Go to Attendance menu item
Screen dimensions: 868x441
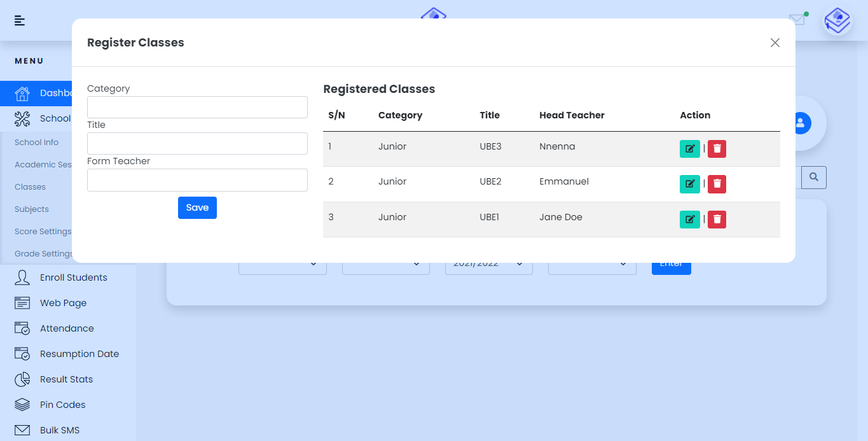pyautogui.click(x=67, y=328)
